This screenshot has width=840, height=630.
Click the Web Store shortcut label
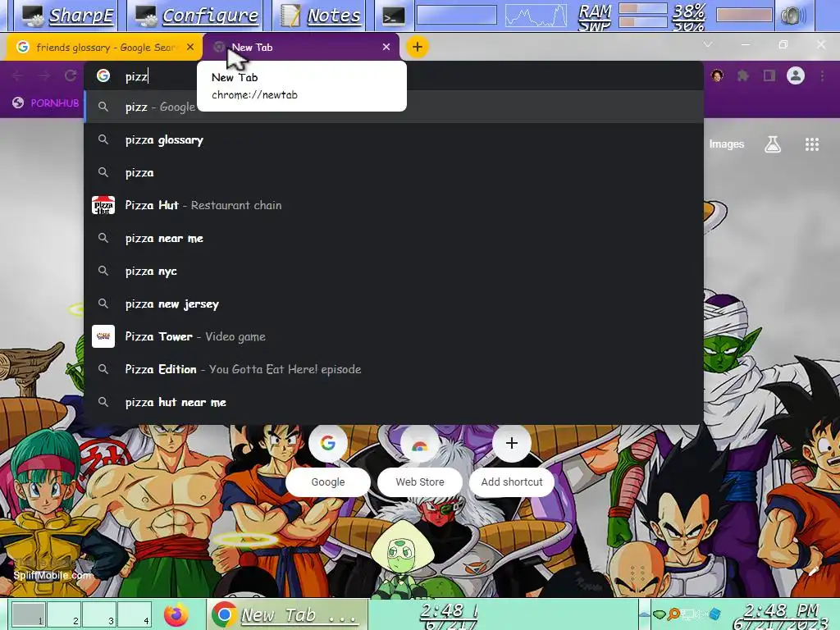point(419,482)
